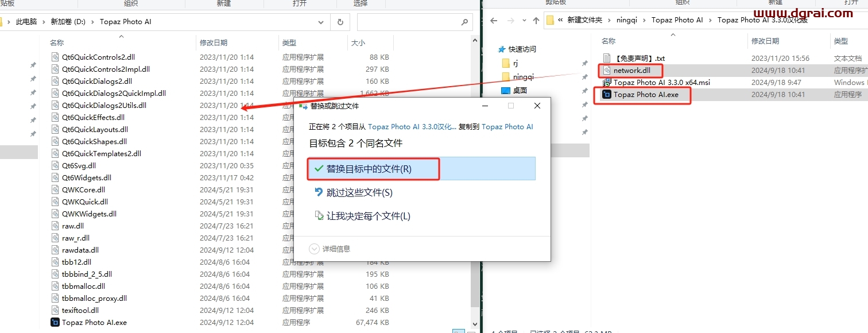
Task: Select raw.dll file in left window
Action: [x=72, y=226]
